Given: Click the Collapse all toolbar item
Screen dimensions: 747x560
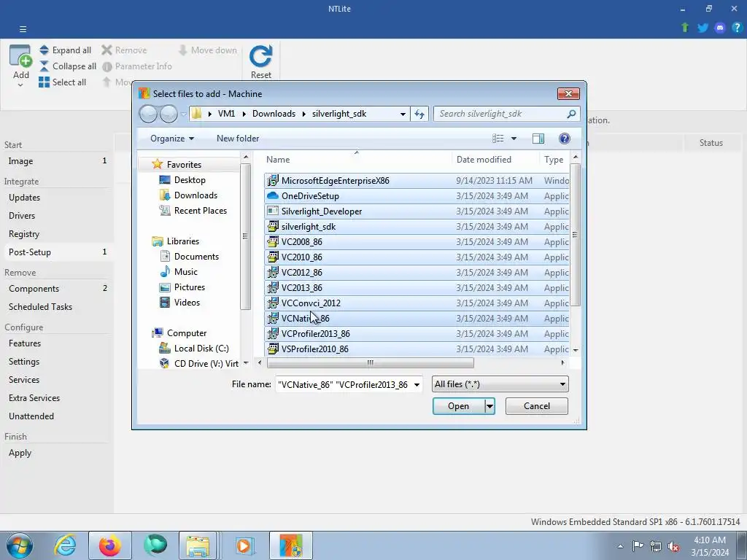Looking at the screenshot, I should (68, 66).
